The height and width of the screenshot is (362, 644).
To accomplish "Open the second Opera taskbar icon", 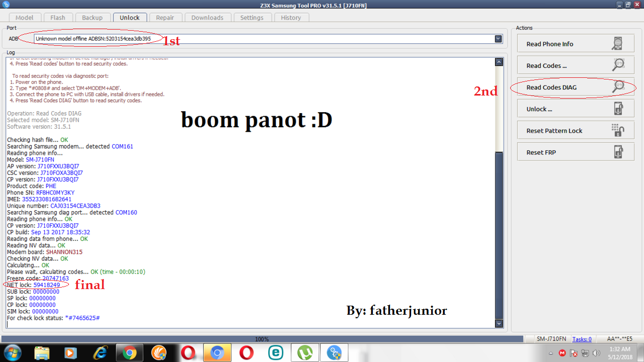I will point(246,353).
